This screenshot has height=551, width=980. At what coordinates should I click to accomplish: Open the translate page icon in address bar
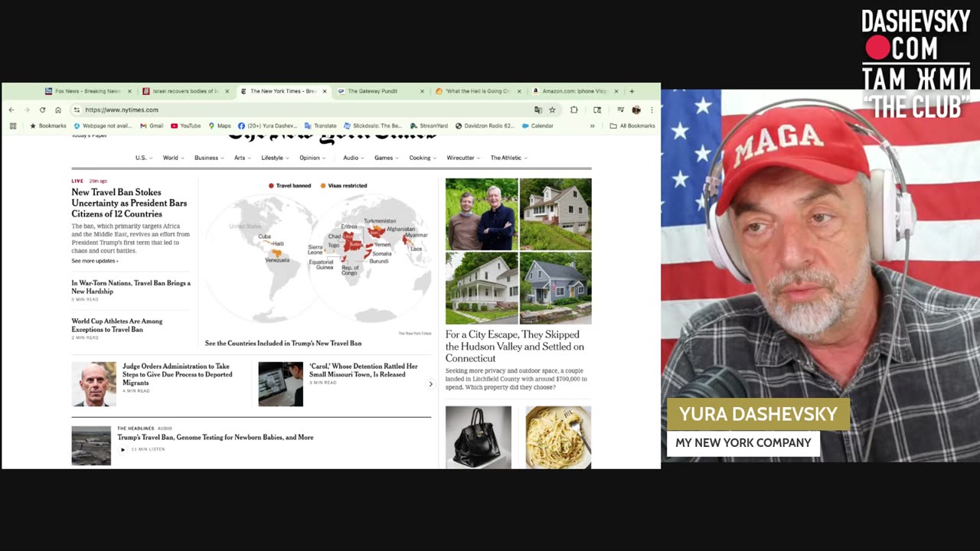(538, 110)
